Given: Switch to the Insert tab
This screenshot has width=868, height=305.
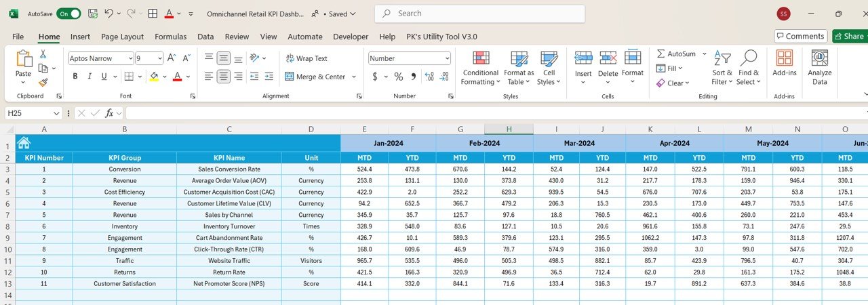Looking at the screenshot, I should pyautogui.click(x=80, y=37).
